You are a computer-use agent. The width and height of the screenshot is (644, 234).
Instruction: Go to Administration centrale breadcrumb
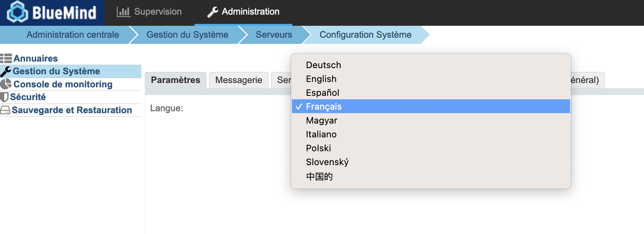coord(72,35)
